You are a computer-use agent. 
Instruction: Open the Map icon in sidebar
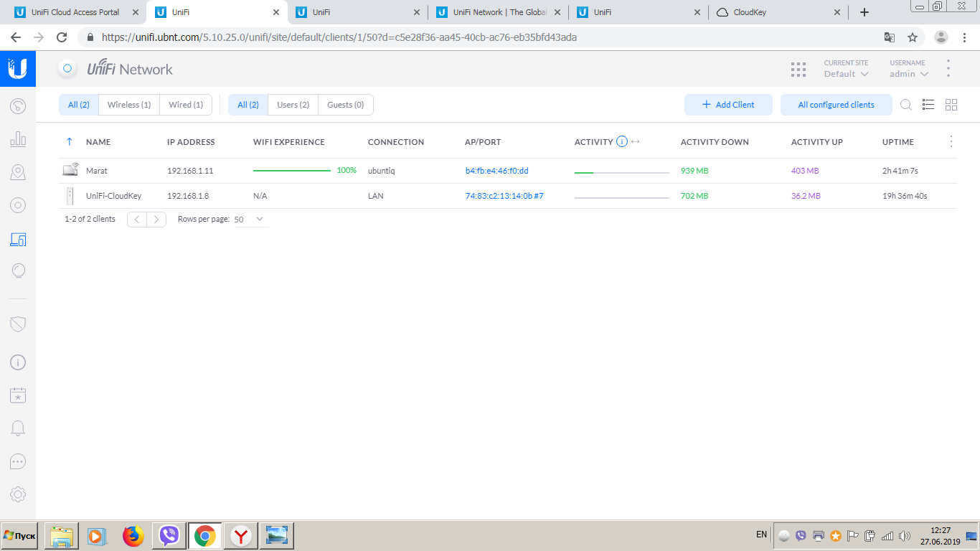click(x=18, y=172)
